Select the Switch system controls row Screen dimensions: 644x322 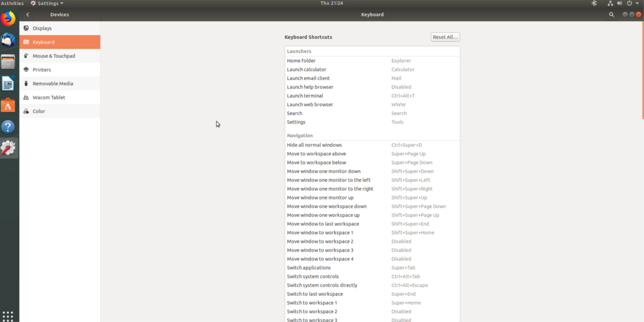point(372,276)
